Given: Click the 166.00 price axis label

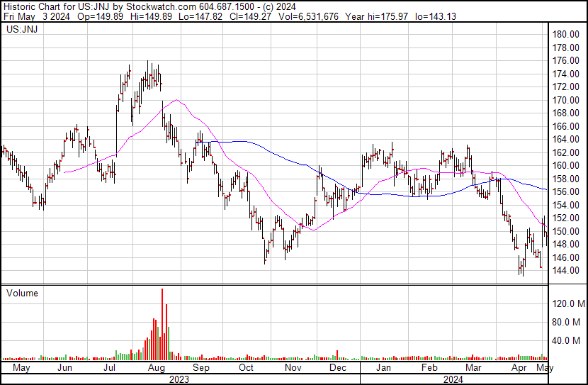Looking at the screenshot, I should pyautogui.click(x=566, y=126).
